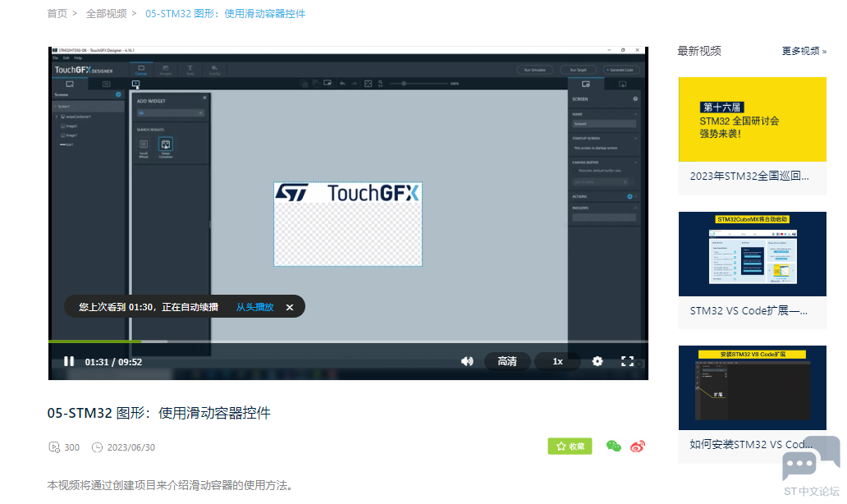The width and height of the screenshot is (847, 504).
Task: Click breadcrumb link 05-STM32 图形：使用滑动容器控件
Action: coord(225,13)
